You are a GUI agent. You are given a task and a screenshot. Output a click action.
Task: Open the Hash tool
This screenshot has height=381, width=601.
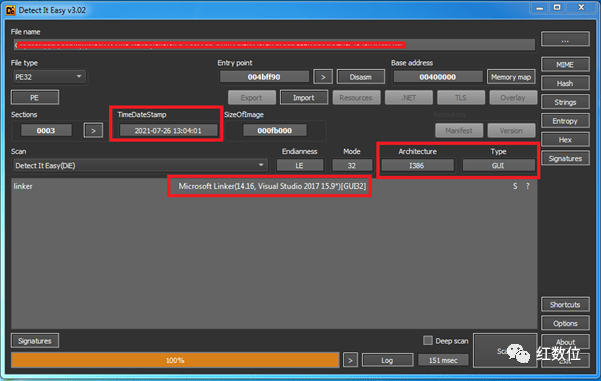pyautogui.click(x=565, y=83)
